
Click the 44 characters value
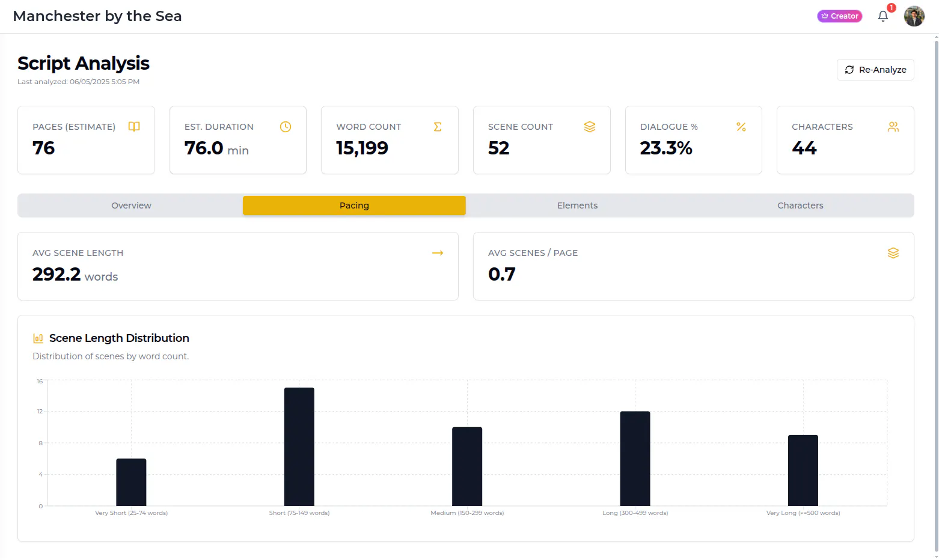pos(804,148)
